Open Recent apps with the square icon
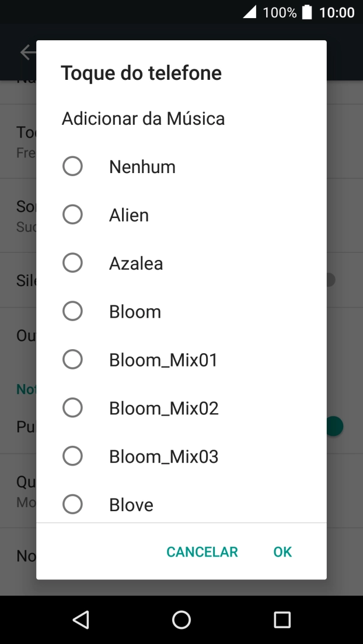The height and width of the screenshot is (644, 363). click(x=282, y=620)
